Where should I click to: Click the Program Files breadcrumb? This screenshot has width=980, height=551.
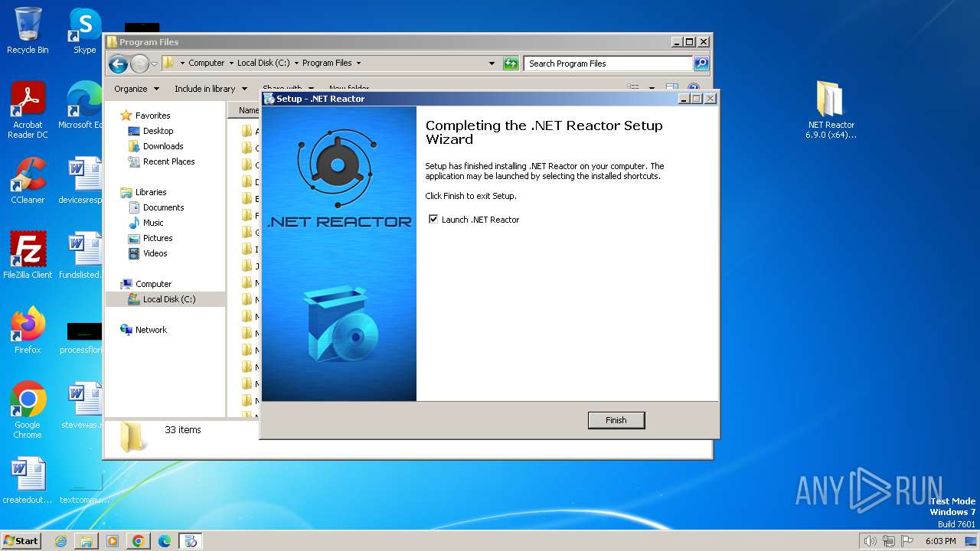[327, 64]
